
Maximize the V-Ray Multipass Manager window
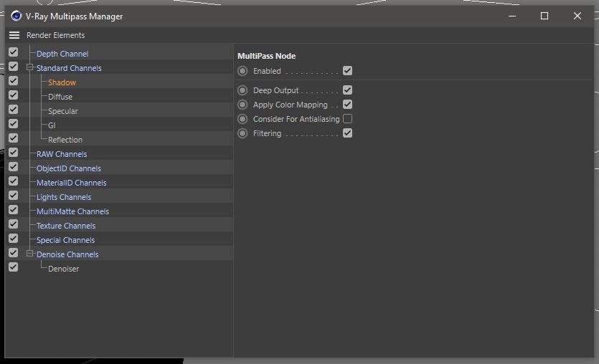click(544, 16)
